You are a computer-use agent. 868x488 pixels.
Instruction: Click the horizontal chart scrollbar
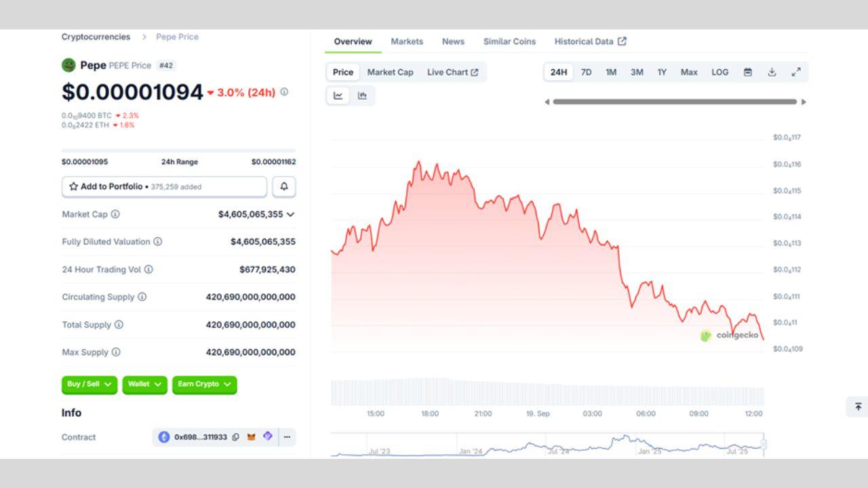point(674,102)
